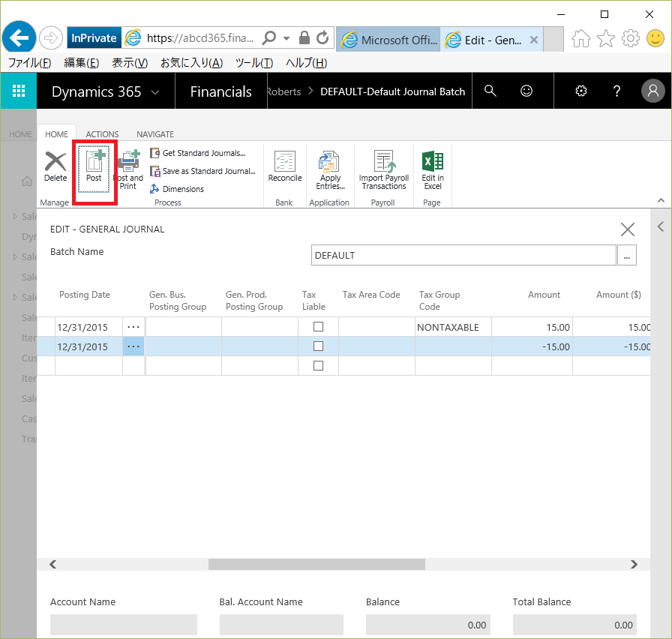Click the Post journal button
Image resolution: width=672 pixels, height=639 pixels.
94,169
